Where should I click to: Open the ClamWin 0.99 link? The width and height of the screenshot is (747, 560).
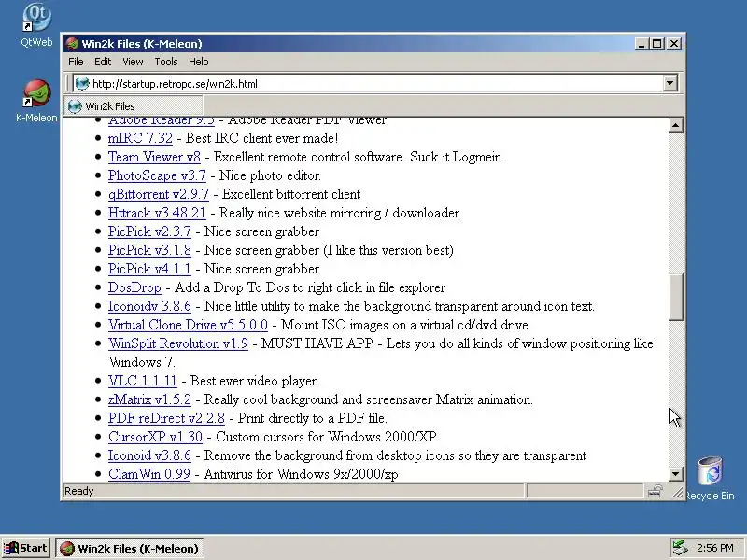(149, 474)
